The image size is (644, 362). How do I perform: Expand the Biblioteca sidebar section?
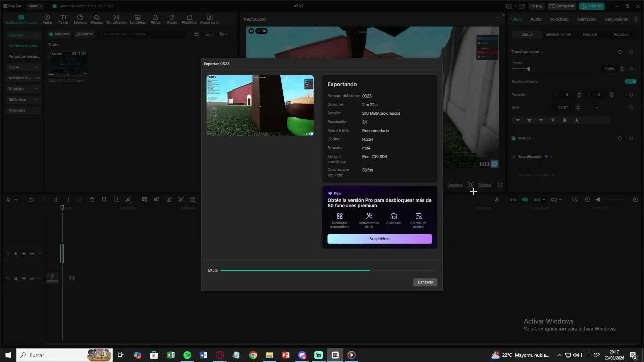point(23,100)
